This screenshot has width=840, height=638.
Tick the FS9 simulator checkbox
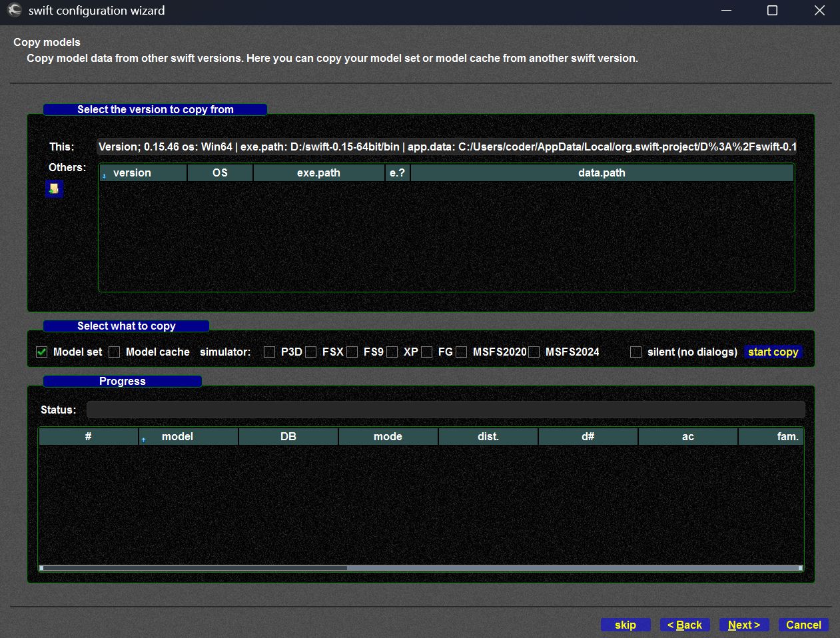[x=352, y=352]
